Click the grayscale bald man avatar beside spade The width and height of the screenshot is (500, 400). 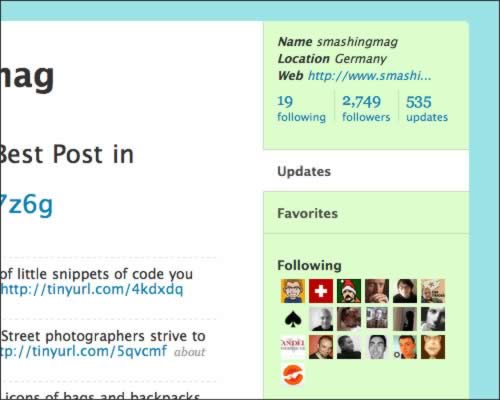(x=321, y=319)
